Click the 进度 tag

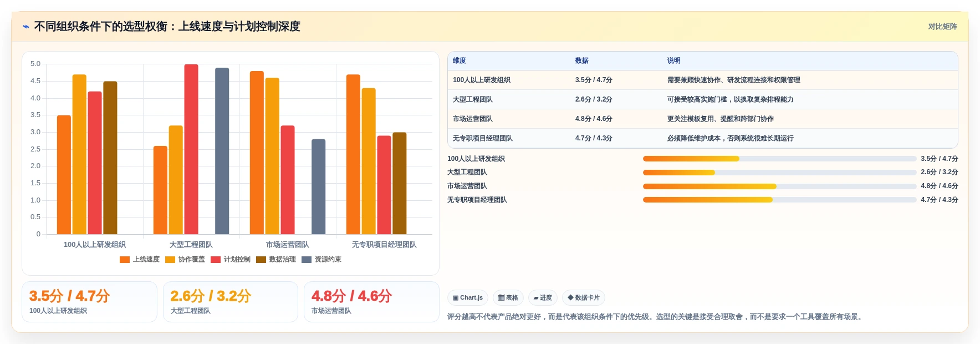click(543, 298)
